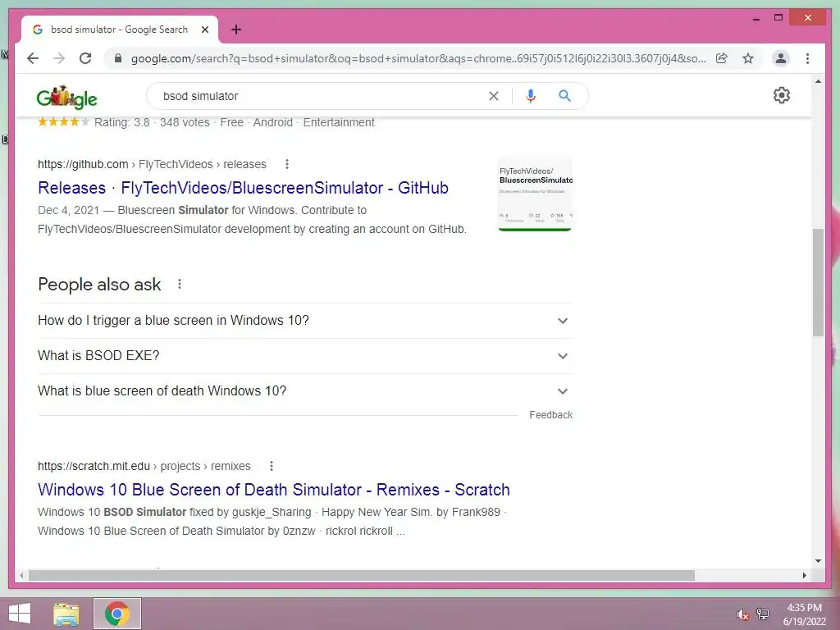Image resolution: width=840 pixels, height=630 pixels.
Task: Expand What is BSOD EXE question
Action: [305, 356]
